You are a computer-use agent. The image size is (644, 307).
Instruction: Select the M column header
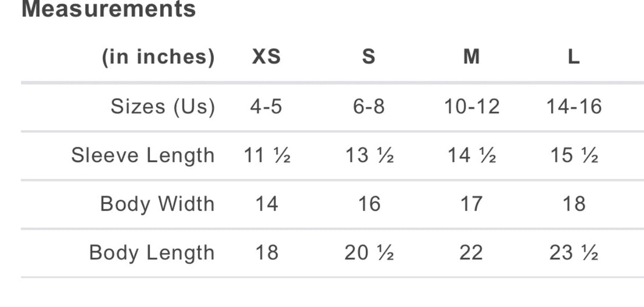tap(471, 57)
